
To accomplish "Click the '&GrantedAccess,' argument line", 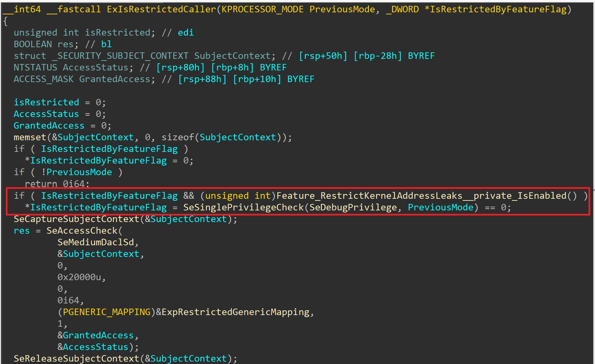I will [x=98, y=335].
